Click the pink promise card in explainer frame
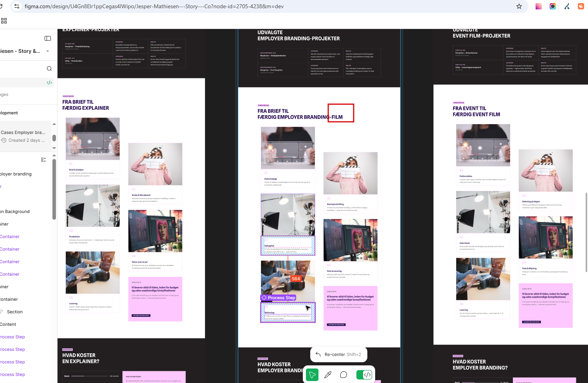 click(x=155, y=299)
